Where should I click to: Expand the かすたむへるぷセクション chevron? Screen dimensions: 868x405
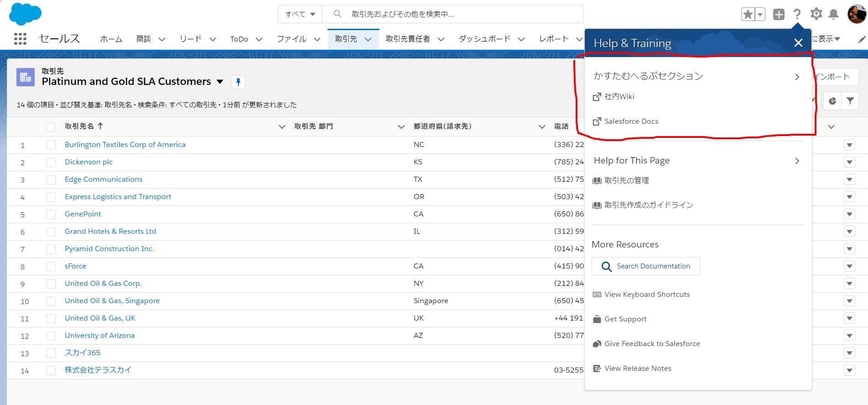click(x=797, y=77)
